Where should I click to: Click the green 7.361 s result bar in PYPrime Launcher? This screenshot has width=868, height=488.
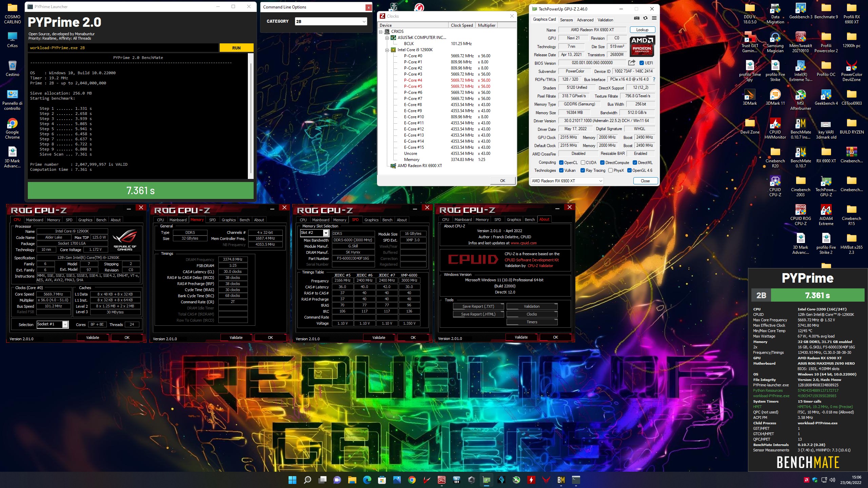pyautogui.click(x=140, y=190)
